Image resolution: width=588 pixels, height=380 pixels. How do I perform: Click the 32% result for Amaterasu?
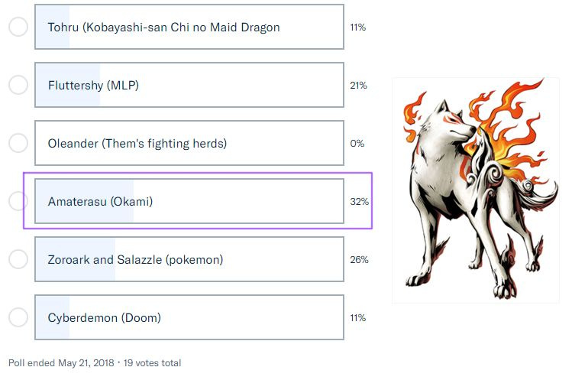(x=359, y=202)
